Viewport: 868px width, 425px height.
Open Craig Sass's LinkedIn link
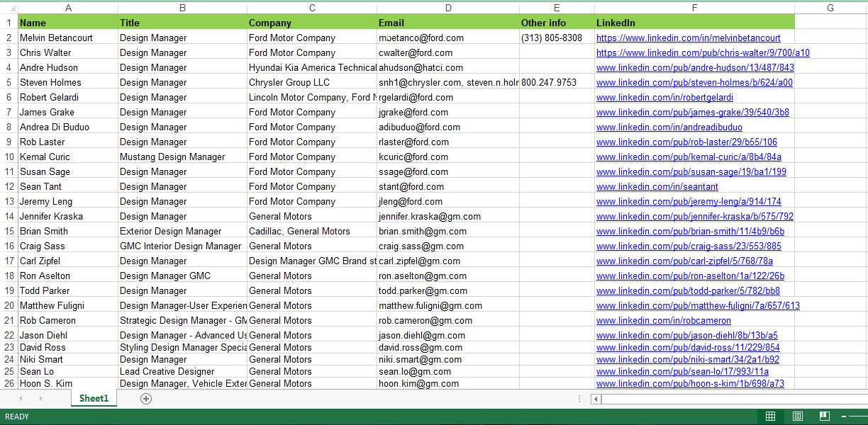pos(689,246)
